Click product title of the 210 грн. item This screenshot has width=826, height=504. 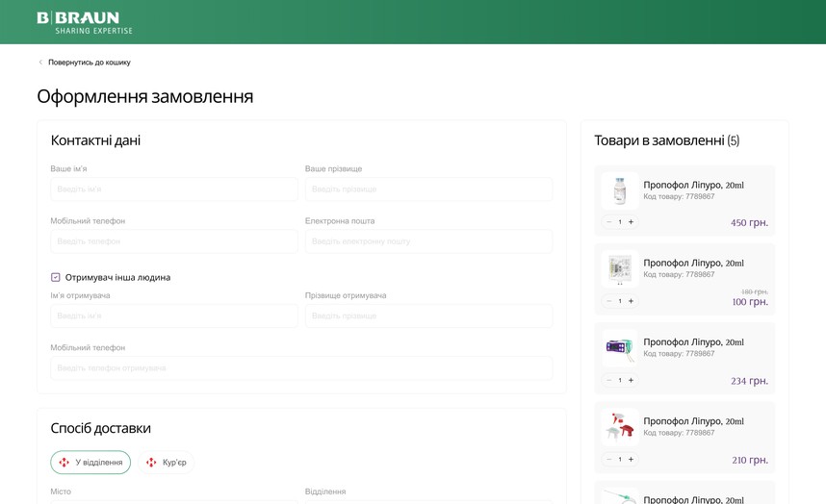(x=693, y=421)
